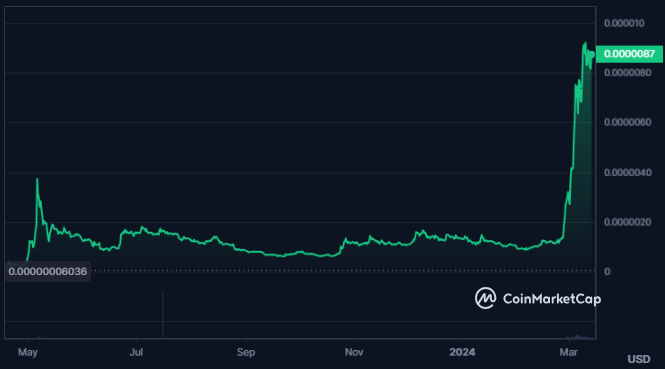Click the tall volume bar after Jul
This screenshot has width=665, height=369.
pos(162,314)
